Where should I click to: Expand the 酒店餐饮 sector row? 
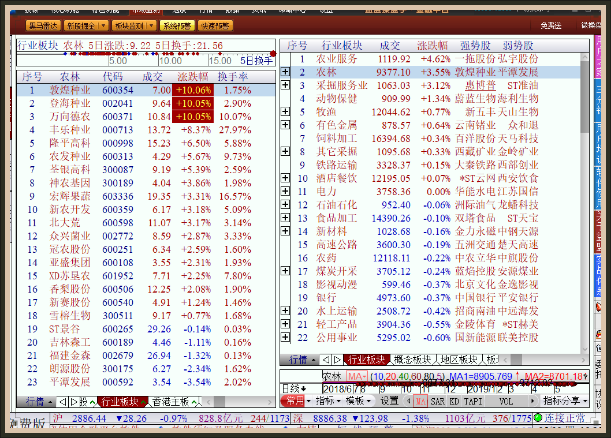tap(286, 178)
